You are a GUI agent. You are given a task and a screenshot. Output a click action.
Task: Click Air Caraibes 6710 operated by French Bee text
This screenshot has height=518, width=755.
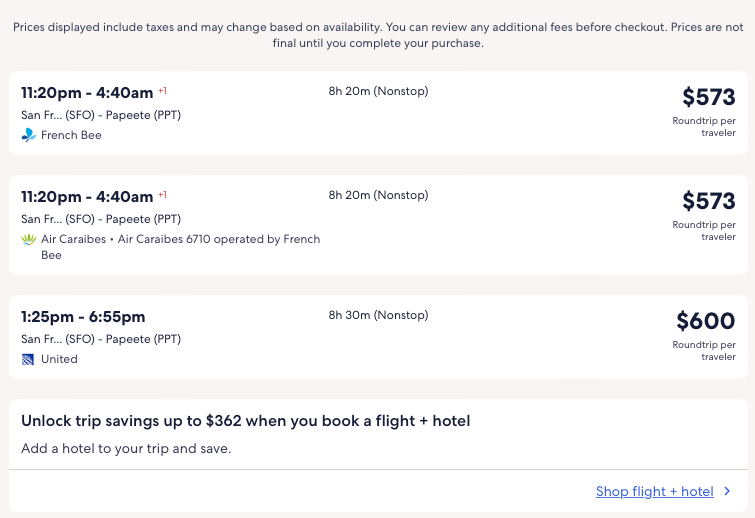click(x=219, y=239)
